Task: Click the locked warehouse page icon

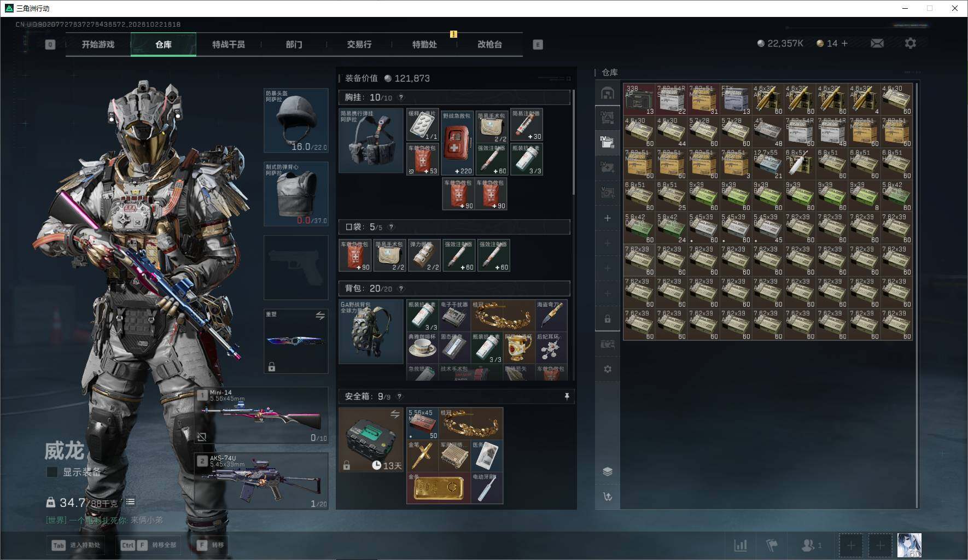Action: click(x=607, y=319)
